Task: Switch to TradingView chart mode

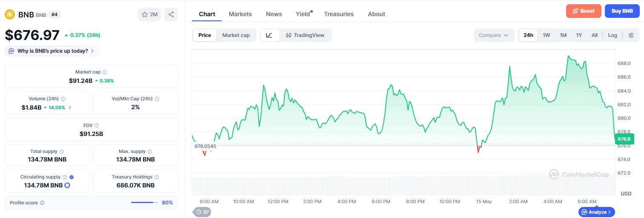Action: [x=305, y=35]
